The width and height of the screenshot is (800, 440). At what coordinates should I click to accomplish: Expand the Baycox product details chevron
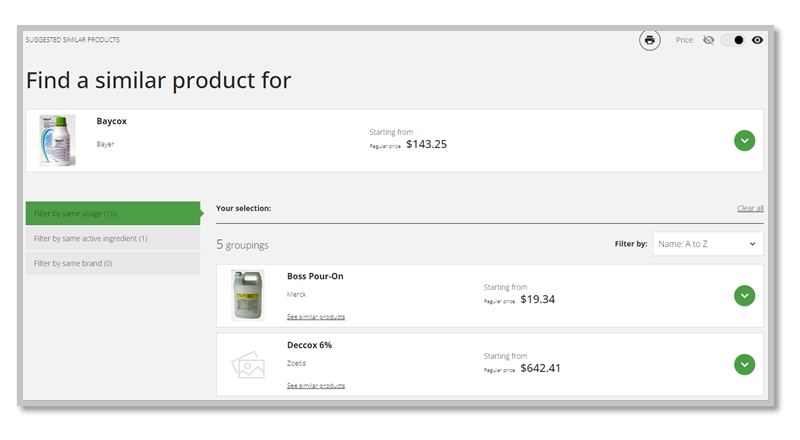pyautogui.click(x=744, y=140)
